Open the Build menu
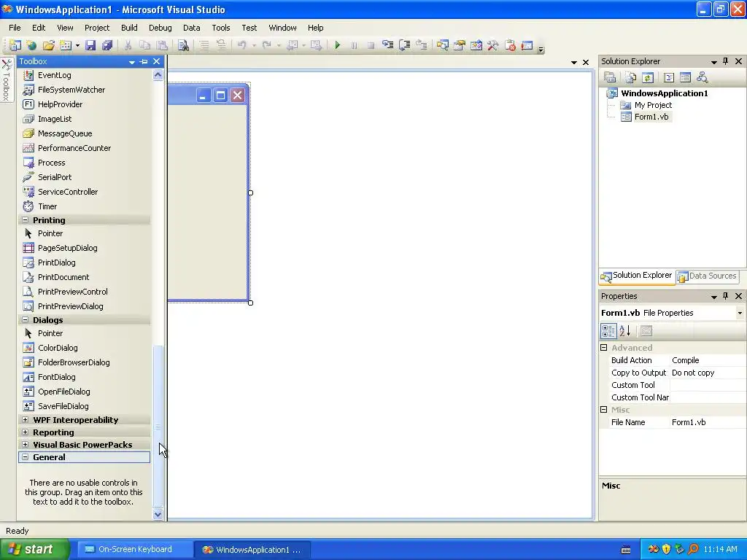This screenshot has height=560, width=747. [129, 28]
